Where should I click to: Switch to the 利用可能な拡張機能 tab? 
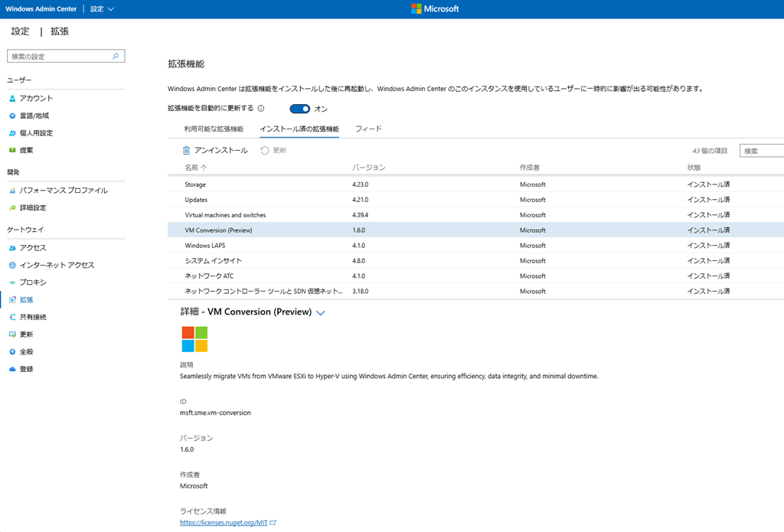click(x=214, y=129)
